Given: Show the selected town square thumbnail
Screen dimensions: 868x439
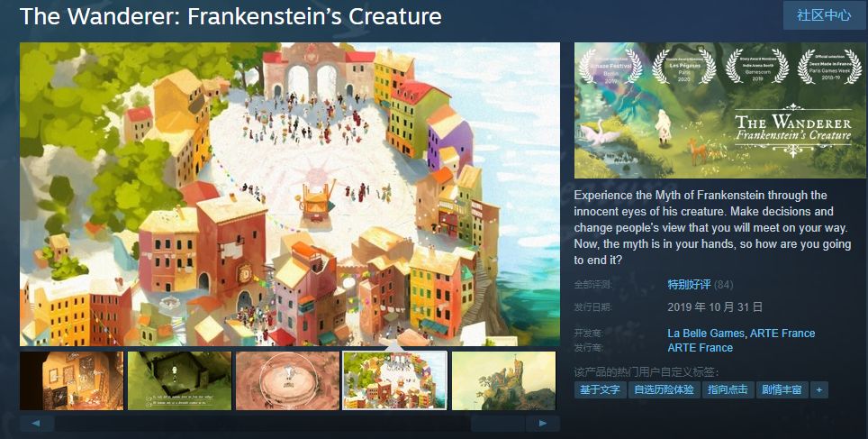Looking at the screenshot, I should point(394,380).
